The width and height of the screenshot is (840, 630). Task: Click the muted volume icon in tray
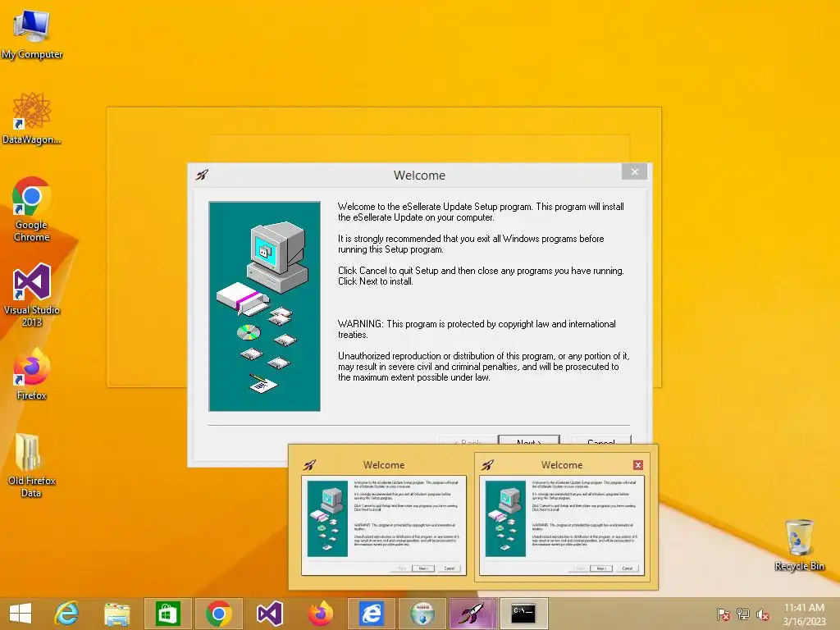(763, 614)
